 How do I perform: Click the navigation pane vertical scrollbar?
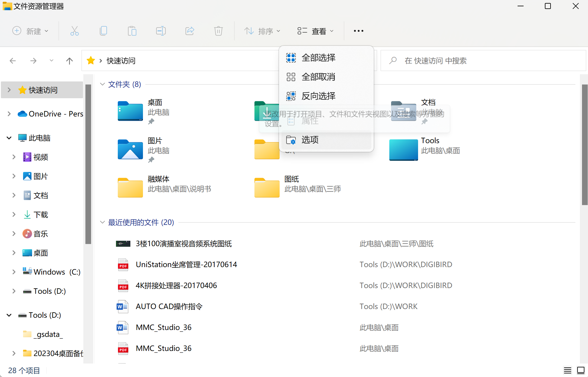(x=88, y=164)
